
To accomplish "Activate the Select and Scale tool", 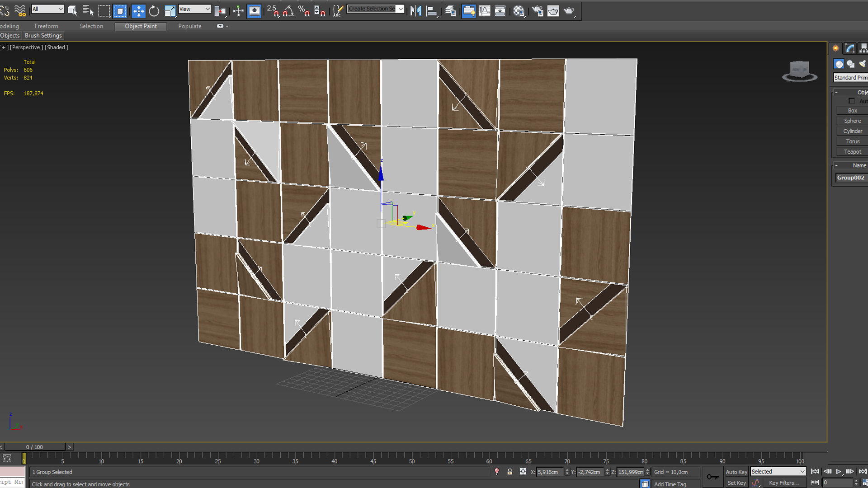I will 170,10.
